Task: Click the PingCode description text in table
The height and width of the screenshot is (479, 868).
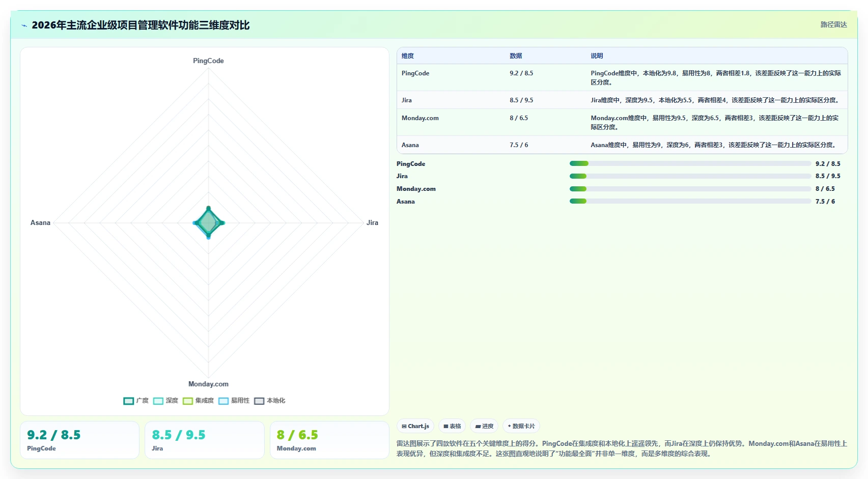Action: coord(716,78)
